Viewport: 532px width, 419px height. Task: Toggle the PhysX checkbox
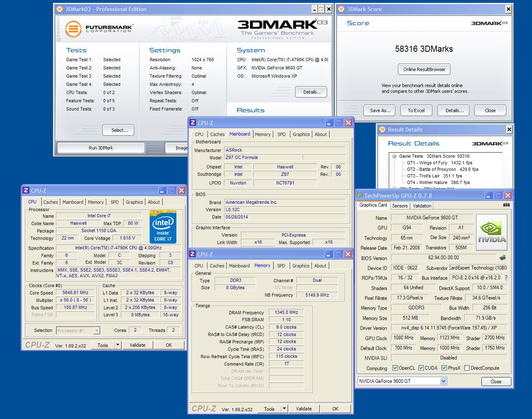click(x=444, y=368)
